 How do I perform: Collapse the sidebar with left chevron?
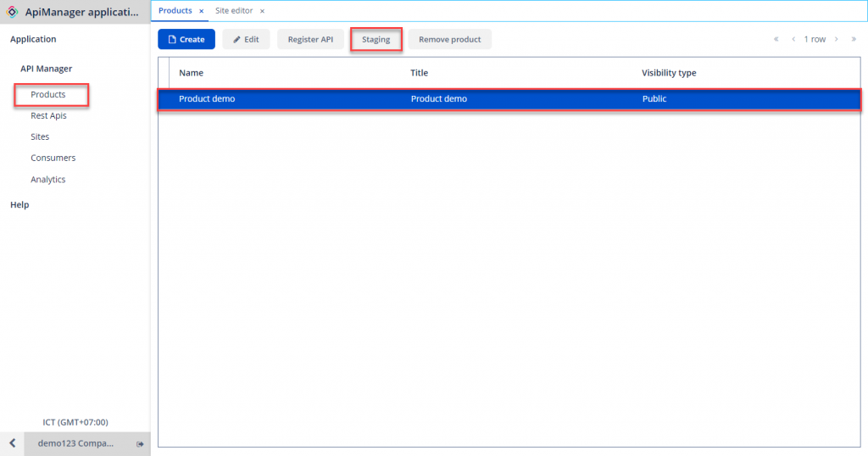pos(12,443)
